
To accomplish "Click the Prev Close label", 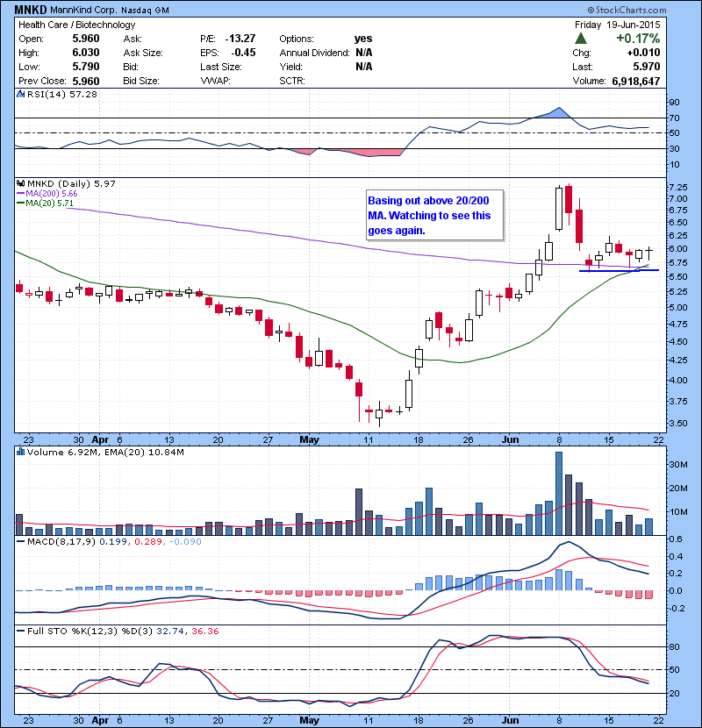I will coord(42,81).
